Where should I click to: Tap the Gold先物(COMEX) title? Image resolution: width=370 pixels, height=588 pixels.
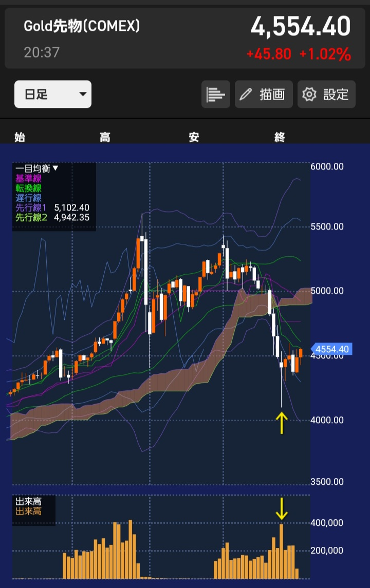[x=82, y=27]
